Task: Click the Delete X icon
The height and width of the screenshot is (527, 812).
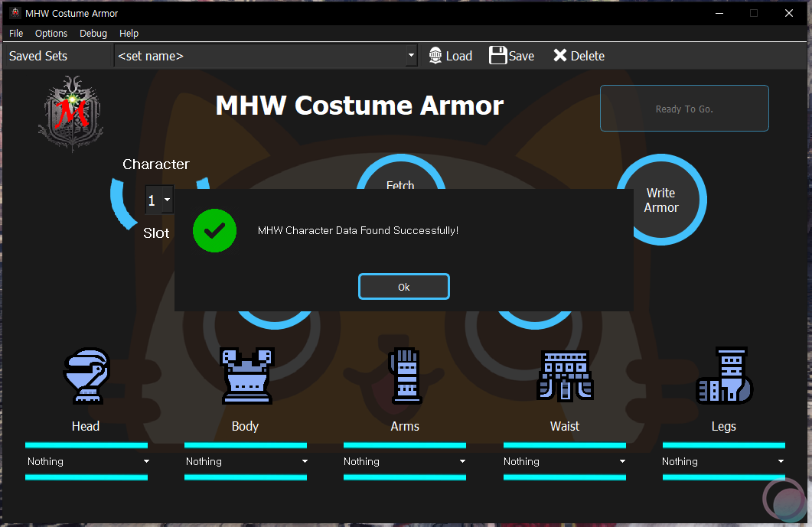Action: (559, 55)
